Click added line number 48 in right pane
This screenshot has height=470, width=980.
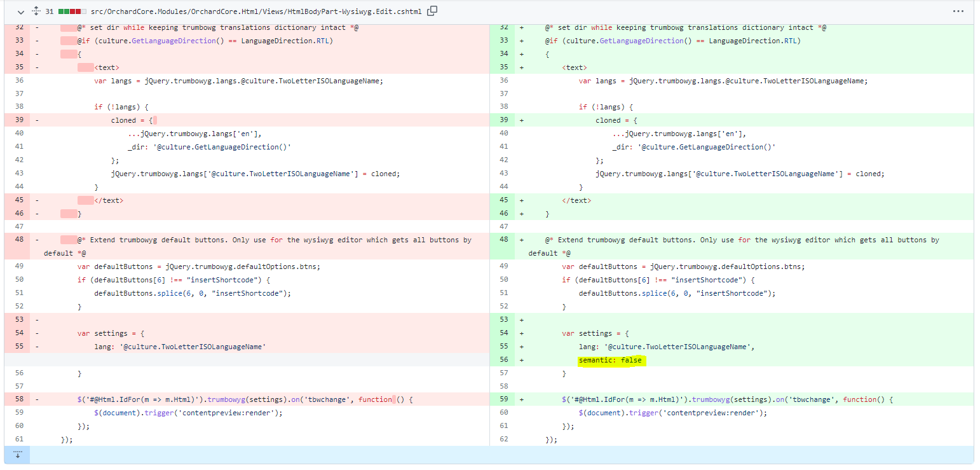(505, 240)
